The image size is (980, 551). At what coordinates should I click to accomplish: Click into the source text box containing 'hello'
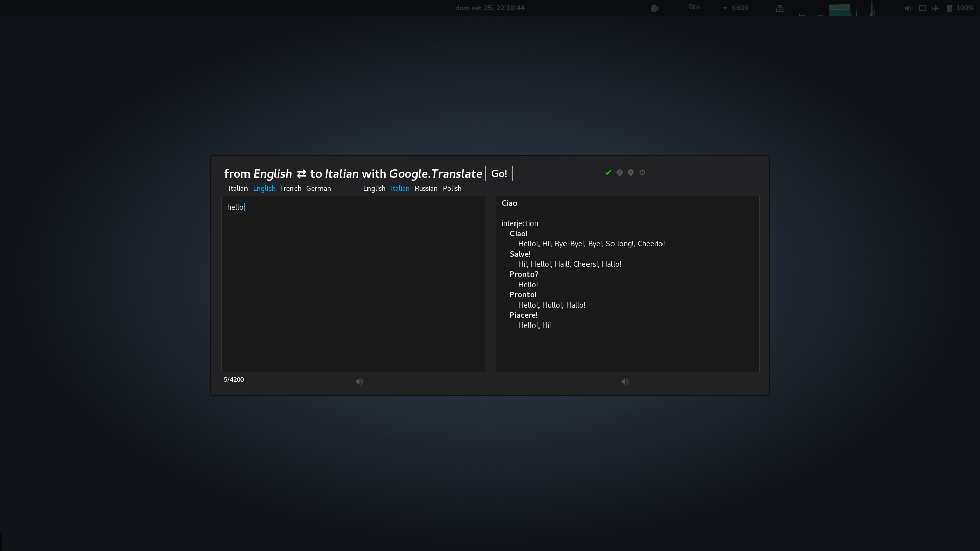coord(353,284)
